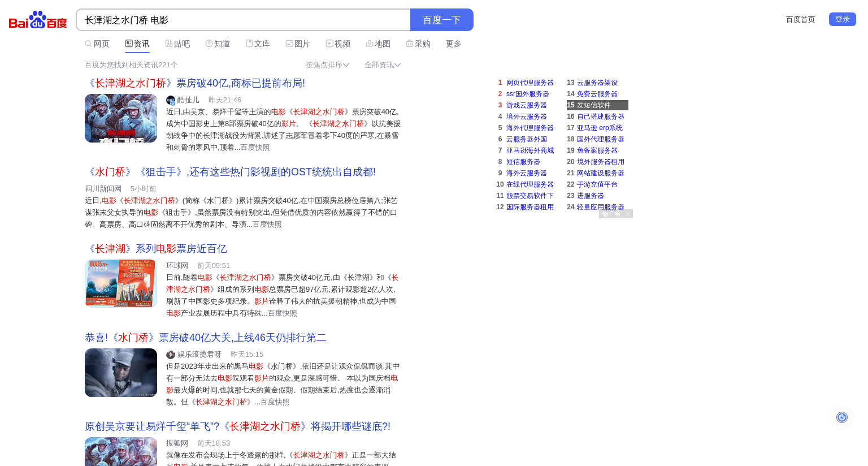The width and height of the screenshot is (868, 466).
Task: Close the ad panel via its X icon
Action: (628, 214)
